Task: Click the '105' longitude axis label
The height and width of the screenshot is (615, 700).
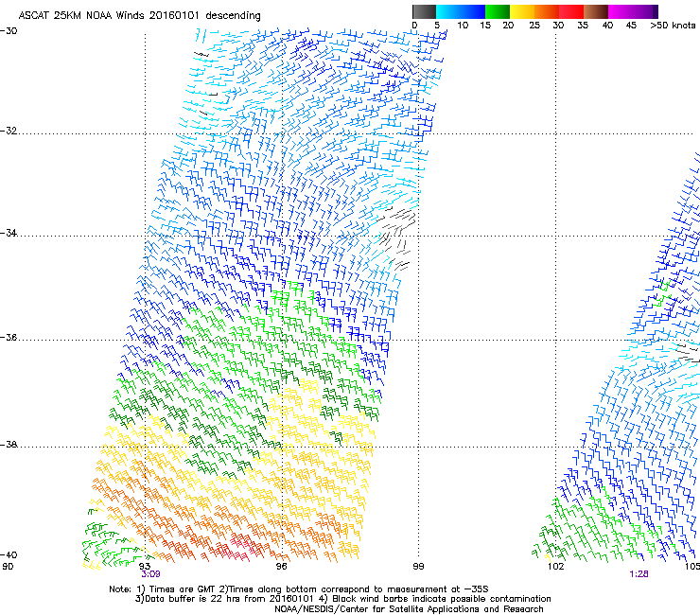Action: point(692,567)
